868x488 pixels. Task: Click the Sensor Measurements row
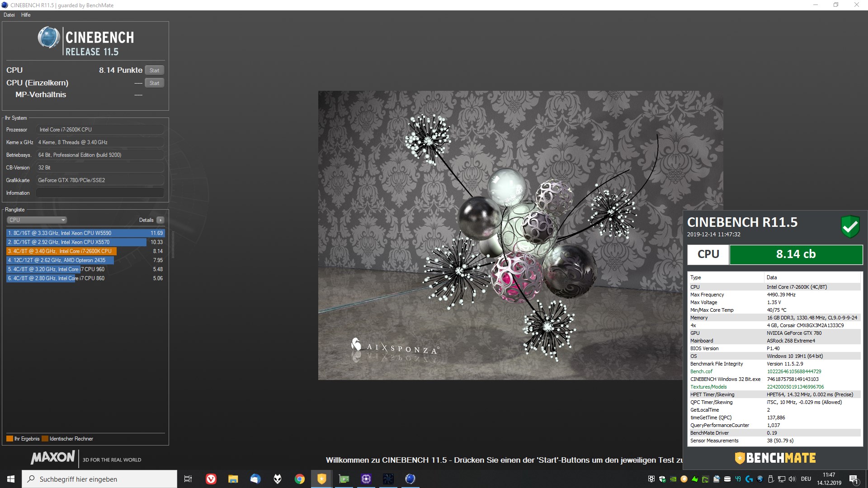point(775,441)
